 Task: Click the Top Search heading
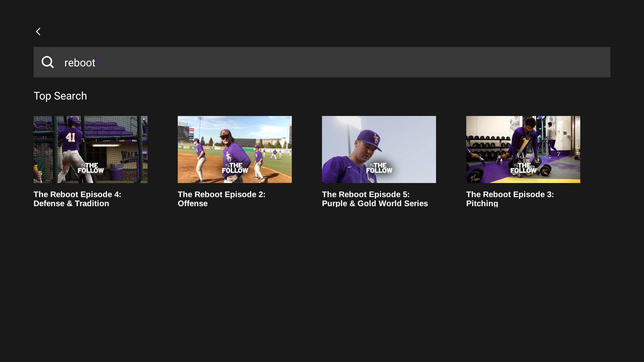pyautogui.click(x=60, y=96)
